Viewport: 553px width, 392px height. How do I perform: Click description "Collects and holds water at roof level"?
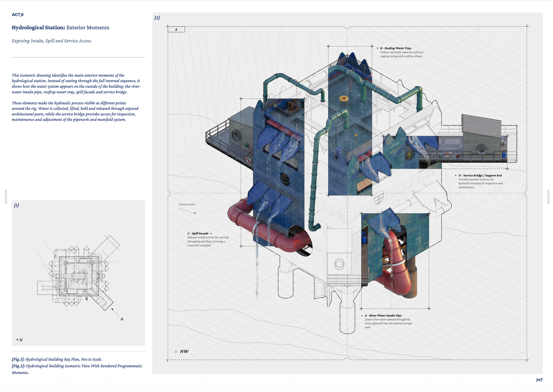tap(402, 54)
